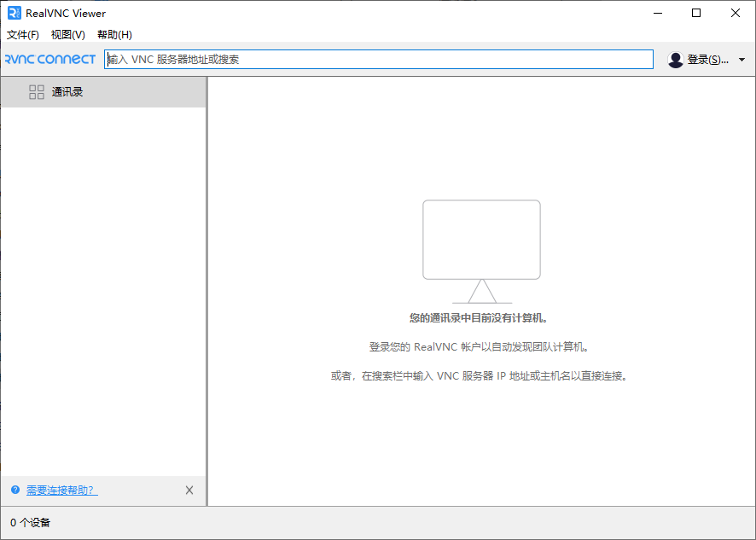The width and height of the screenshot is (756, 540).
Task: Open the 文件(F) menu
Action: coord(23,35)
